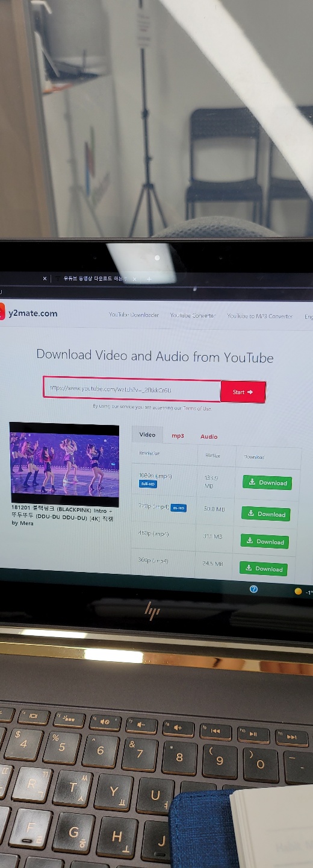Download the 1080p mp4 video
The image size is (313, 868).
tap(267, 482)
